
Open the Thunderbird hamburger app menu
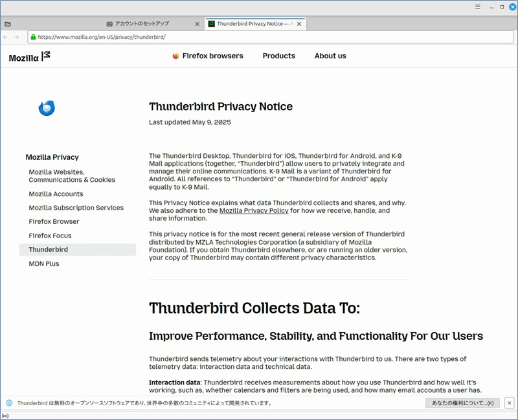pos(478,6)
